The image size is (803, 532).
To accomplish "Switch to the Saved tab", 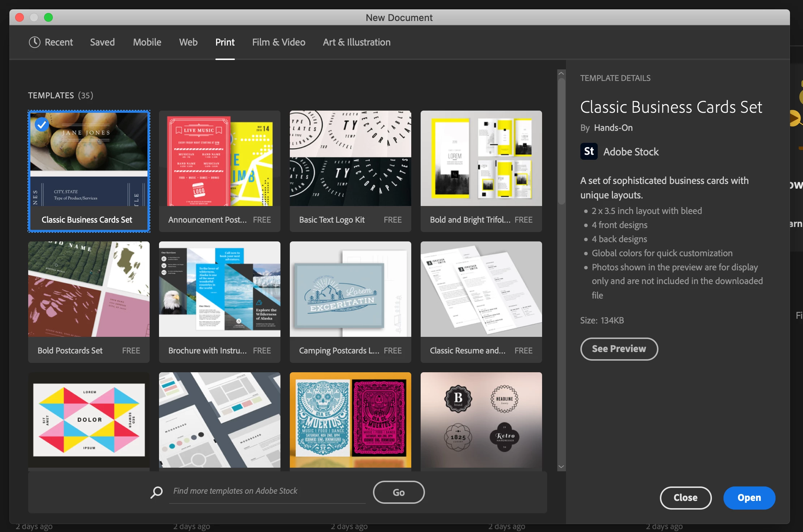I will click(102, 42).
